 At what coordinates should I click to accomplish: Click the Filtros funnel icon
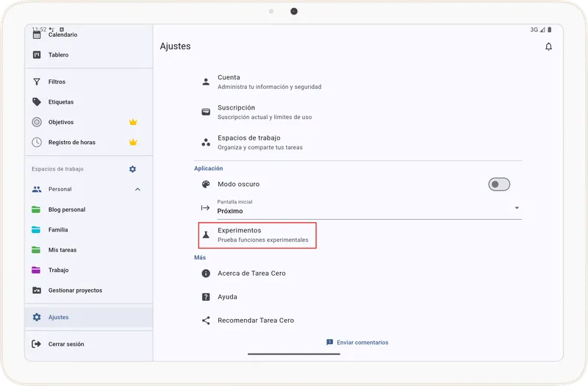(x=37, y=82)
